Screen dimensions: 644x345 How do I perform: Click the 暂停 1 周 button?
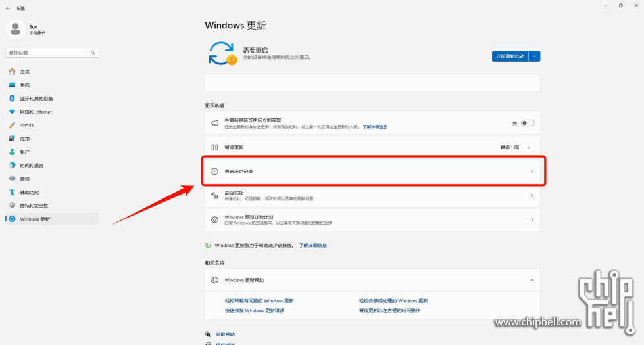[x=510, y=147]
